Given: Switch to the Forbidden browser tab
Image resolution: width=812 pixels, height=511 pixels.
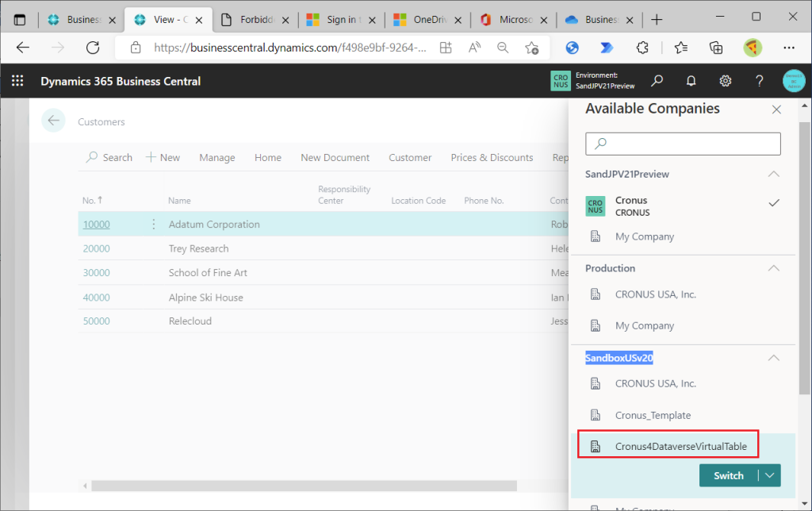Looking at the screenshot, I should coord(255,20).
